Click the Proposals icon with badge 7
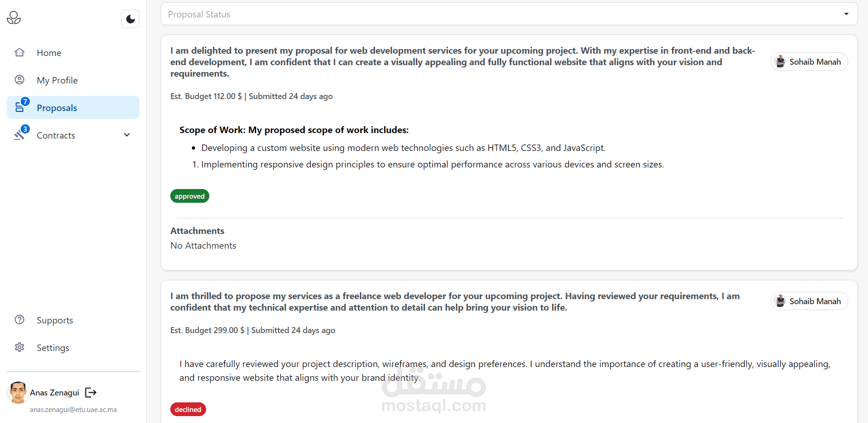The width and height of the screenshot is (868, 423). click(x=20, y=107)
